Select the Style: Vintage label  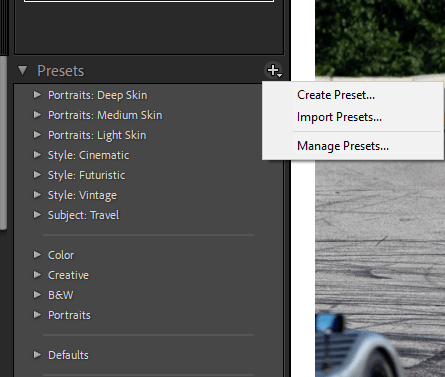82,195
